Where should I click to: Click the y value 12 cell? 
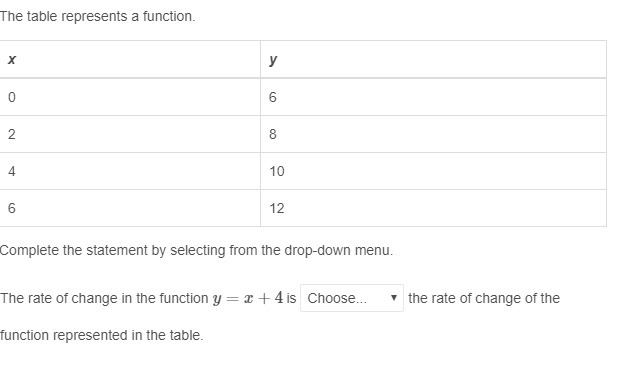[x=433, y=208]
